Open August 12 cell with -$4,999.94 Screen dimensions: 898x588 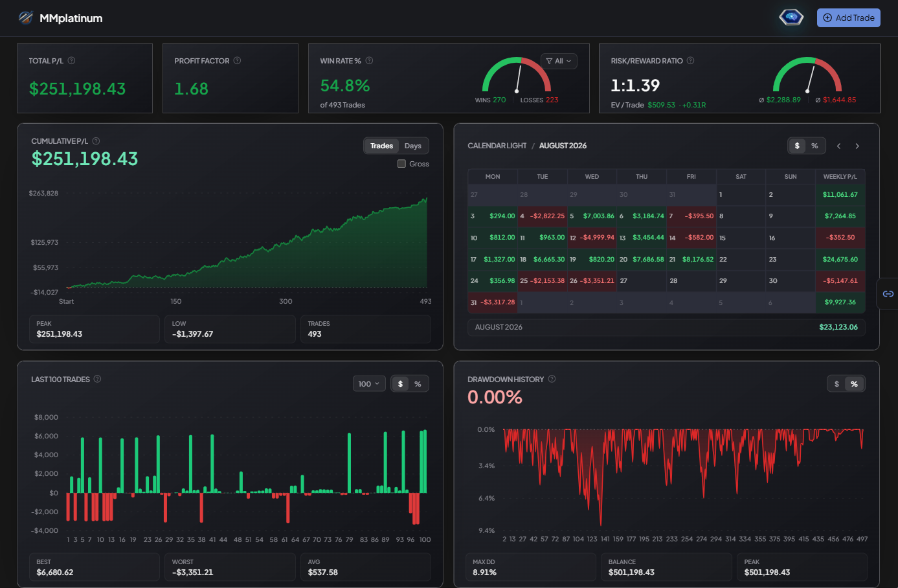592,238
